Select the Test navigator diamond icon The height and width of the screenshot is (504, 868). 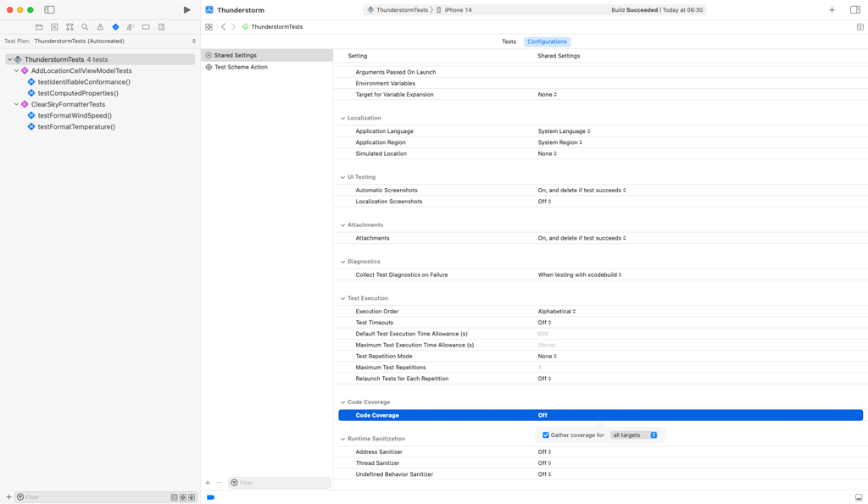click(115, 26)
